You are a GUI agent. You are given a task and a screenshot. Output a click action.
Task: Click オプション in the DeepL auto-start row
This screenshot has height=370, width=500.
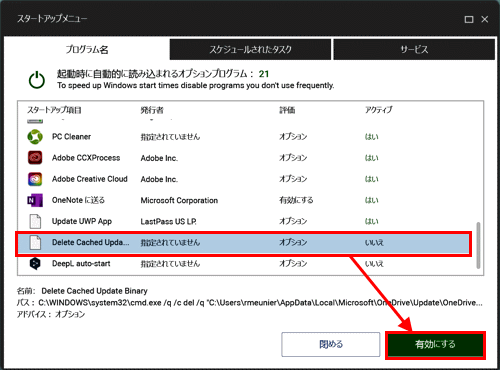[293, 263]
